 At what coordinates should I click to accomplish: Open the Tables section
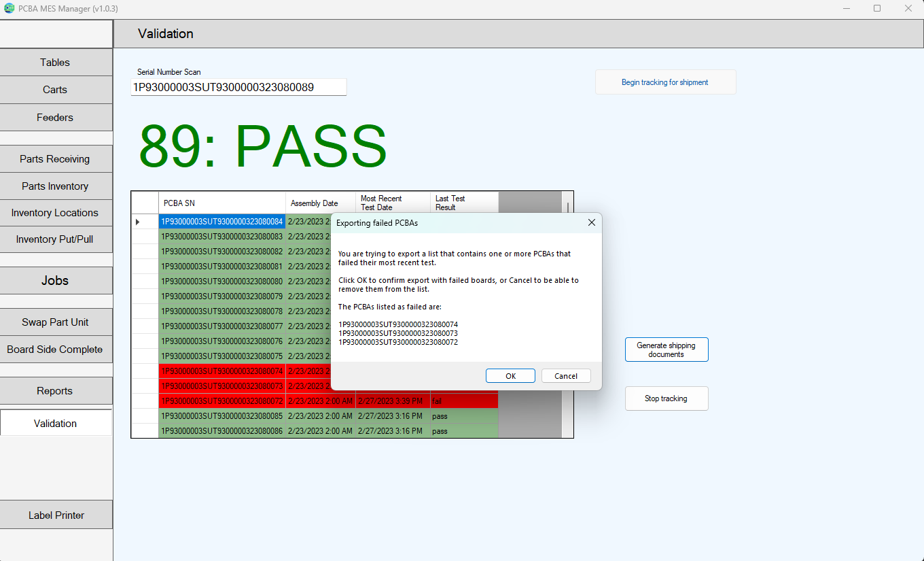point(56,63)
